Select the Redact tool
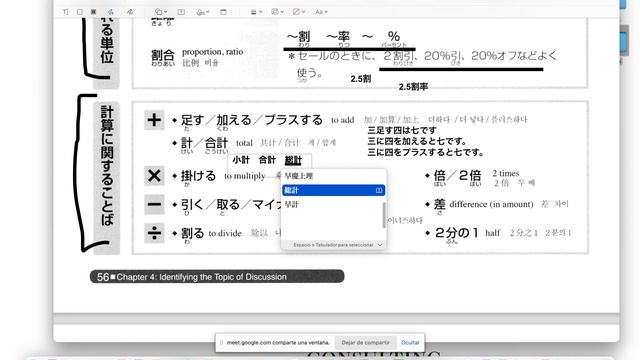This screenshot has height=360, width=640. [x=93, y=12]
